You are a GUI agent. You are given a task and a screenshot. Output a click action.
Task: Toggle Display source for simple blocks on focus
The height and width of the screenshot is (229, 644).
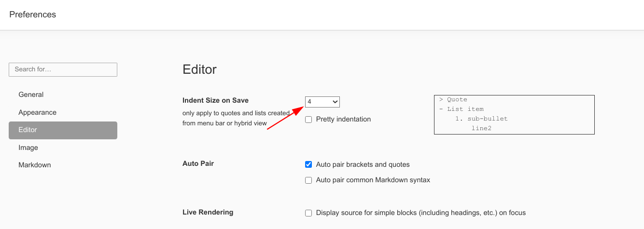[308, 213]
